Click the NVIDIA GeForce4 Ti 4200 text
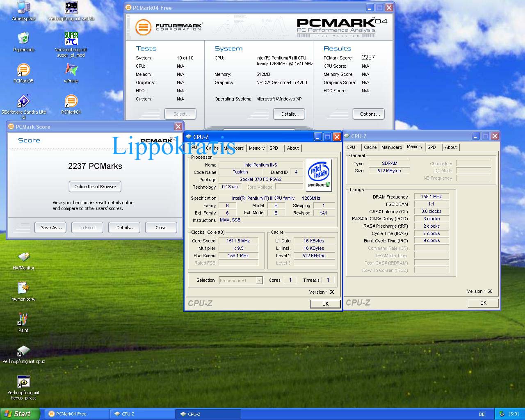 (281, 82)
